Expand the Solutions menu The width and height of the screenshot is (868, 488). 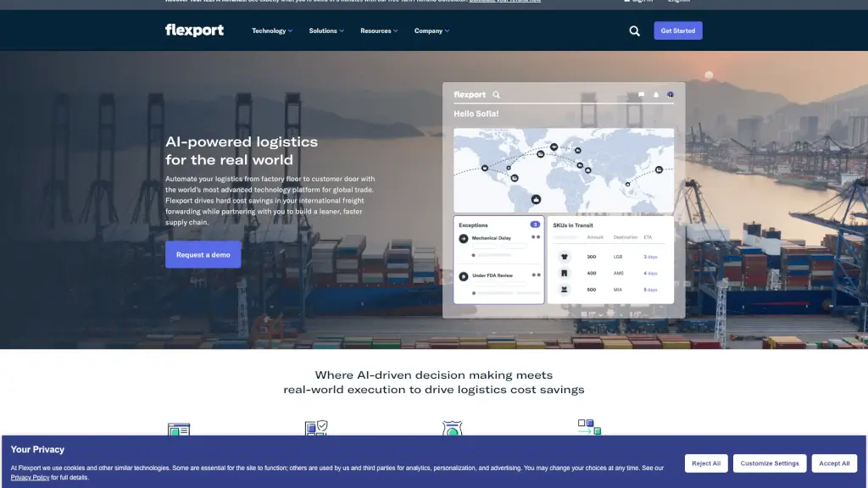(x=326, y=31)
